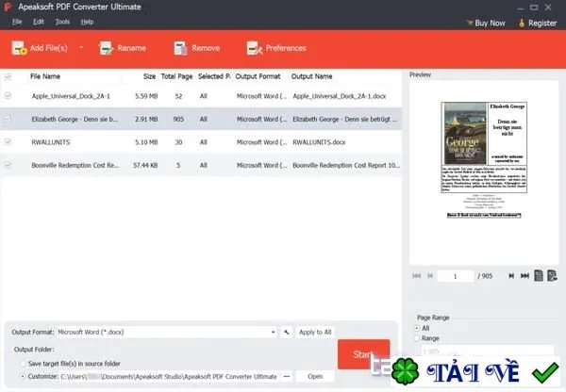
Task: Click the Add File(s) toolbar icon
Action: (19, 48)
